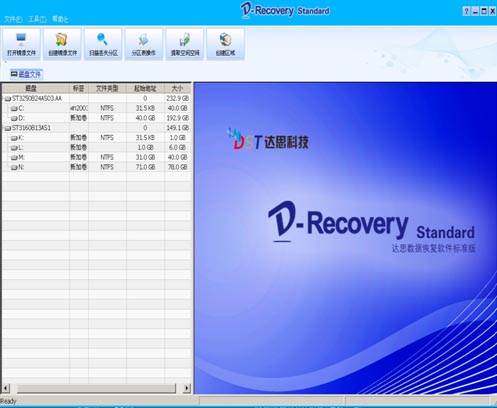Click NTFS file type in N: row
This screenshot has width=497, height=408.
coord(107,167)
